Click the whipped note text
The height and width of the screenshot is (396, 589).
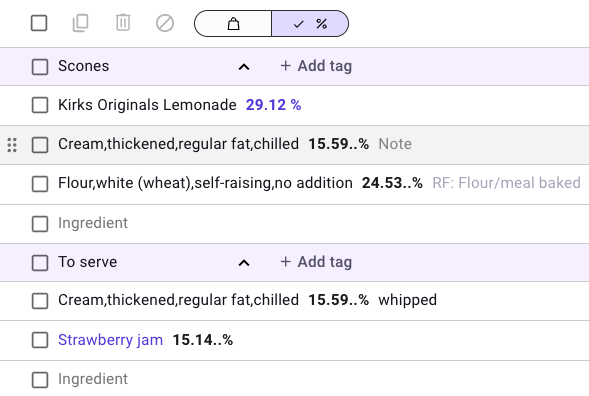click(408, 300)
